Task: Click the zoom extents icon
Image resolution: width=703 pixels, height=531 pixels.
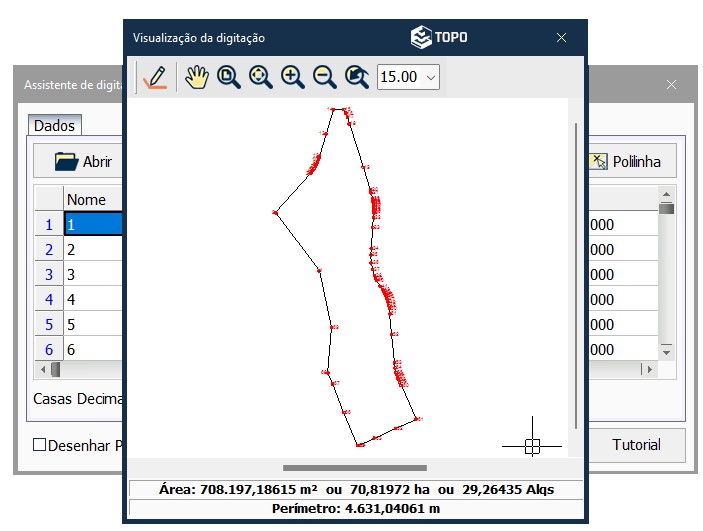Action: coord(261,77)
